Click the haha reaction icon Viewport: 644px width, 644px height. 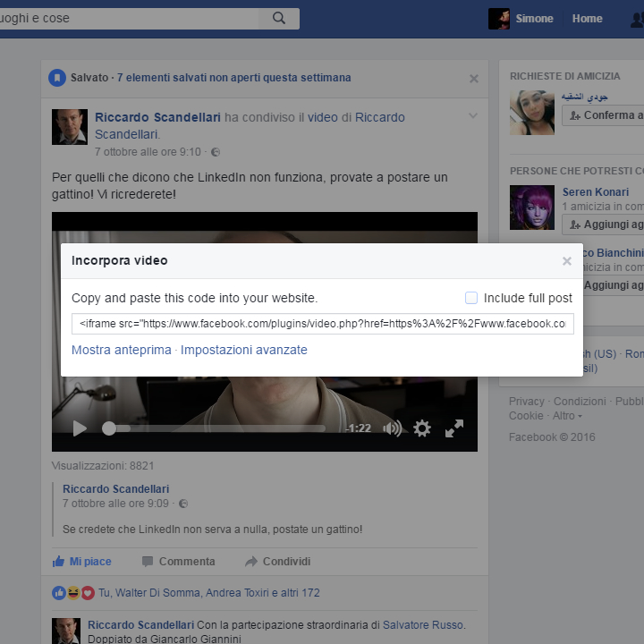pyautogui.click(x=73, y=593)
